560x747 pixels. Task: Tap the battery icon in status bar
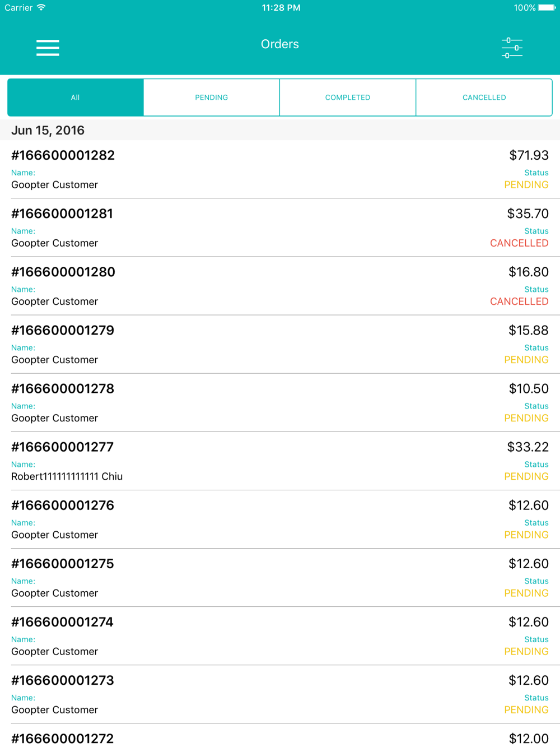pyautogui.click(x=547, y=8)
